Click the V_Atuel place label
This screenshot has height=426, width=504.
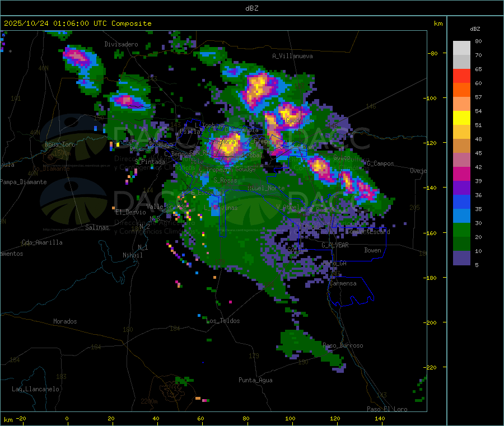288,207
